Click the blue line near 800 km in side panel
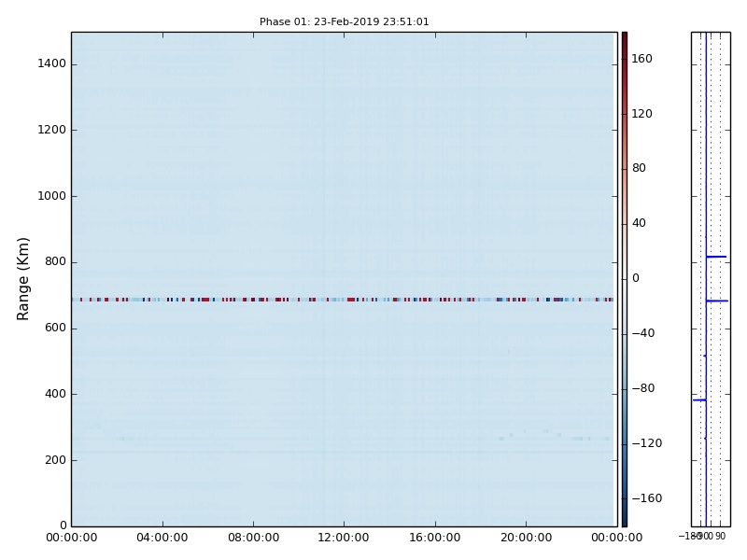 [716, 257]
